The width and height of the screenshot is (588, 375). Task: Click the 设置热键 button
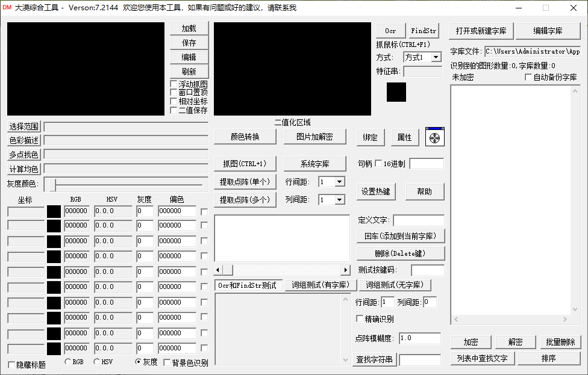click(x=376, y=191)
